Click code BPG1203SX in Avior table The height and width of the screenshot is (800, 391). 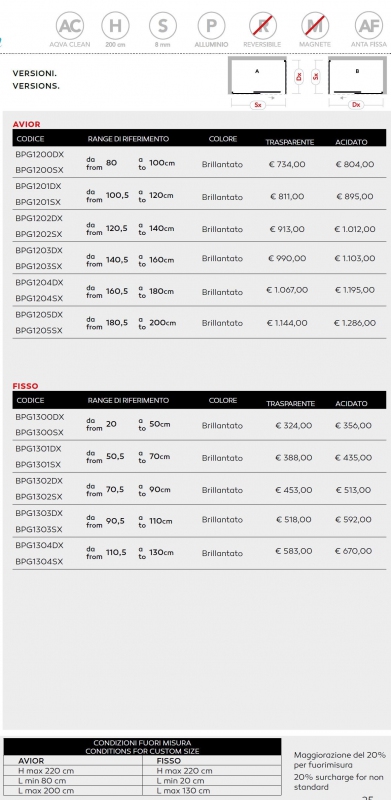[x=39, y=266]
